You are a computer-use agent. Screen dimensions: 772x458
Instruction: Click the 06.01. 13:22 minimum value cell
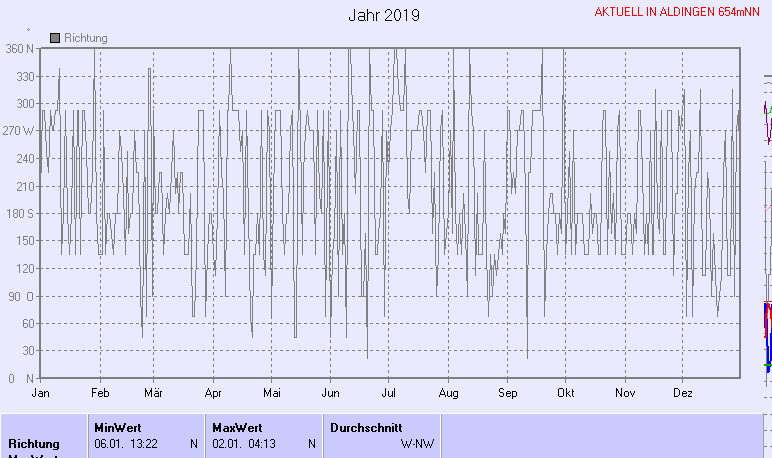[126, 443]
